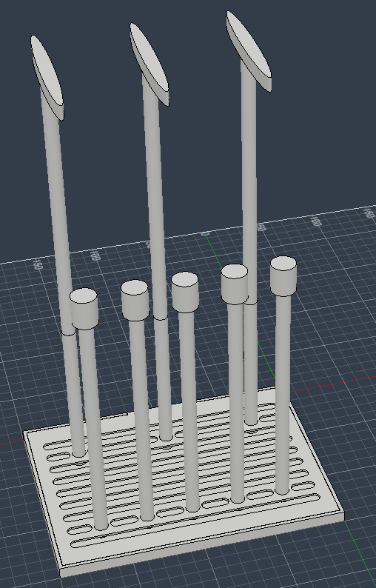Select the leftmost tall rod's slanted disc top
The height and width of the screenshot is (588, 376).
(x=47, y=78)
